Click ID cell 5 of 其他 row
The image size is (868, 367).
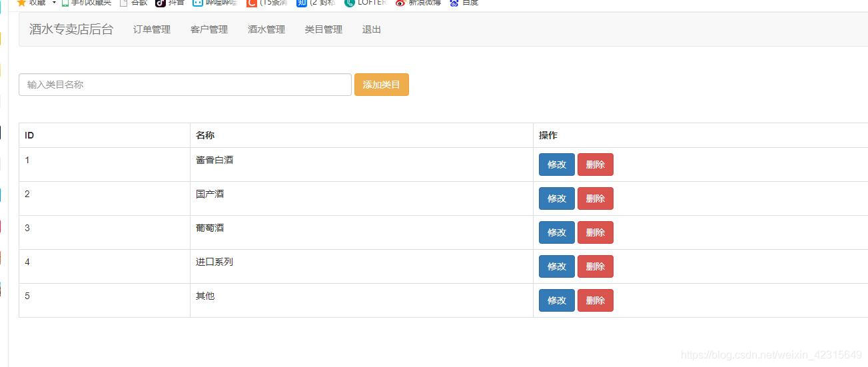point(105,300)
